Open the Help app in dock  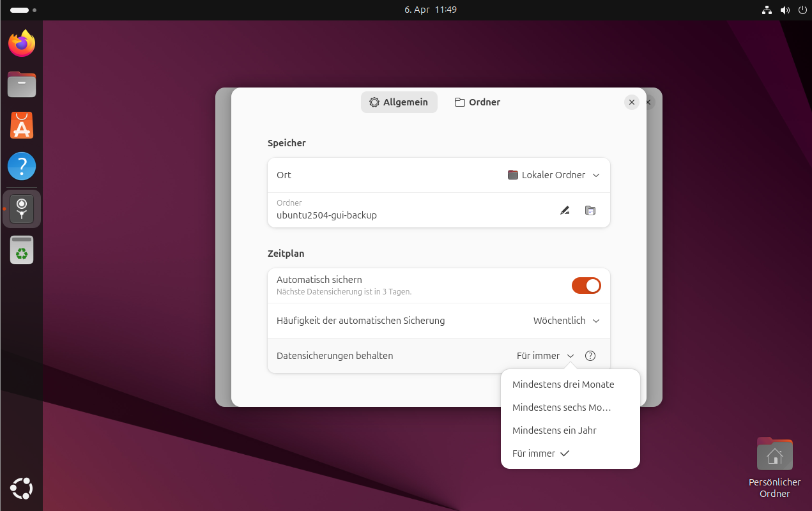pyautogui.click(x=22, y=167)
